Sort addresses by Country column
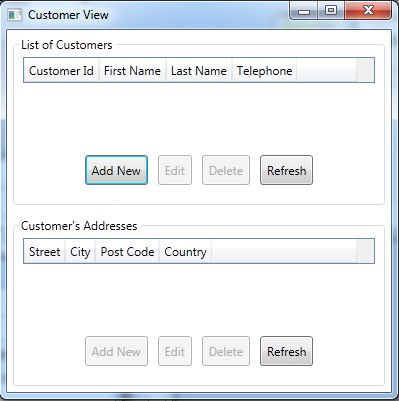Screen dimensions: 399x401 185,251
